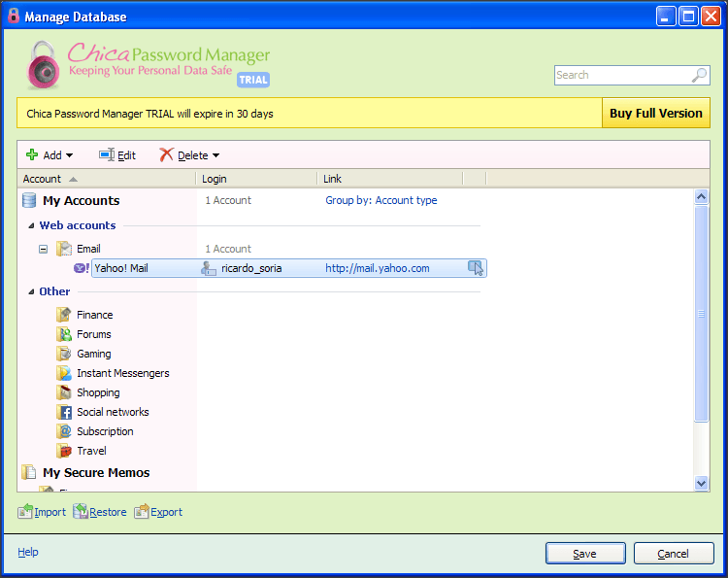The width and height of the screenshot is (728, 578).
Task: Click the auto-login icon on Yahoo row
Action: [x=476, y=268]
